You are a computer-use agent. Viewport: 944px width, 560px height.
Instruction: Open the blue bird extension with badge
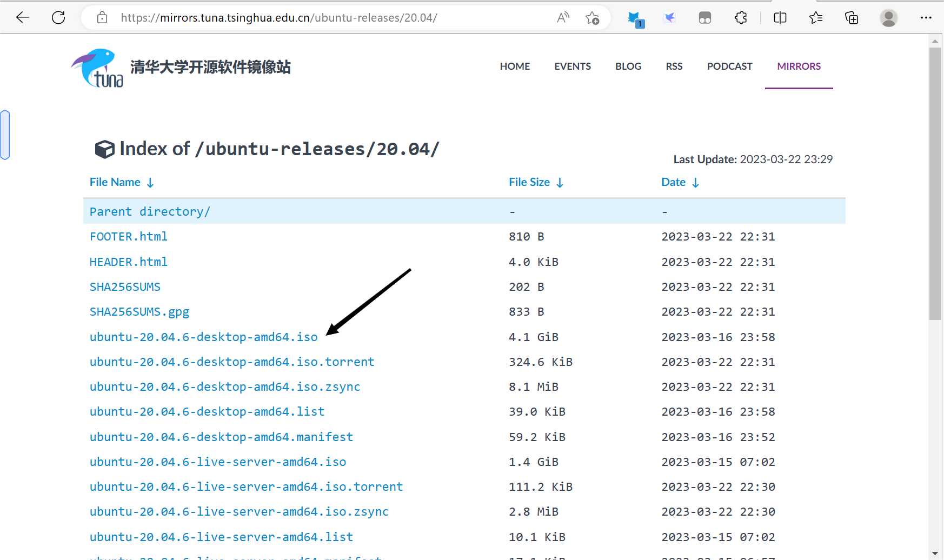635,19
